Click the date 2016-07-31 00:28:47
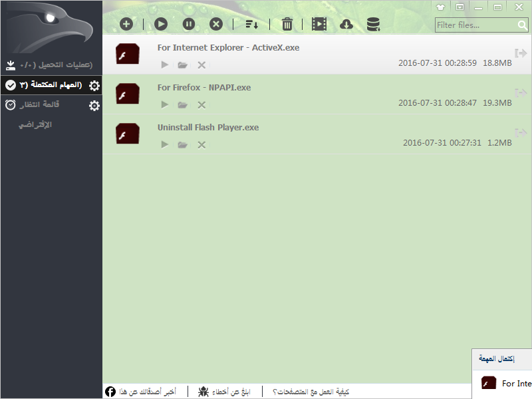Viewport: 532px width, 399px height. [438, 103]
